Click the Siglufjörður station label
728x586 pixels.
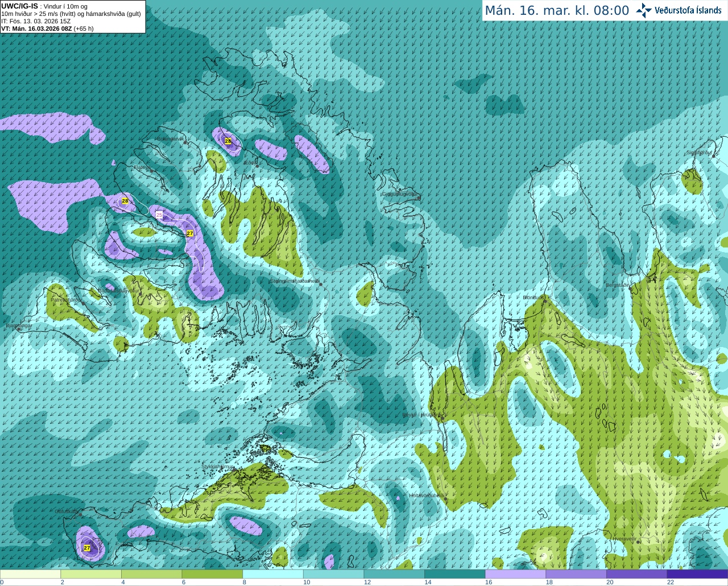click(700, 152)
